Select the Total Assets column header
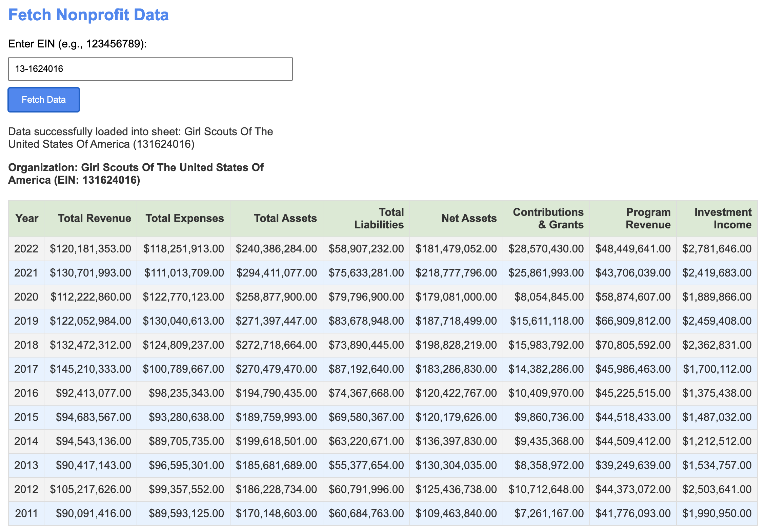The height and width of the screenshot is (532, 766). pos(277,218)
